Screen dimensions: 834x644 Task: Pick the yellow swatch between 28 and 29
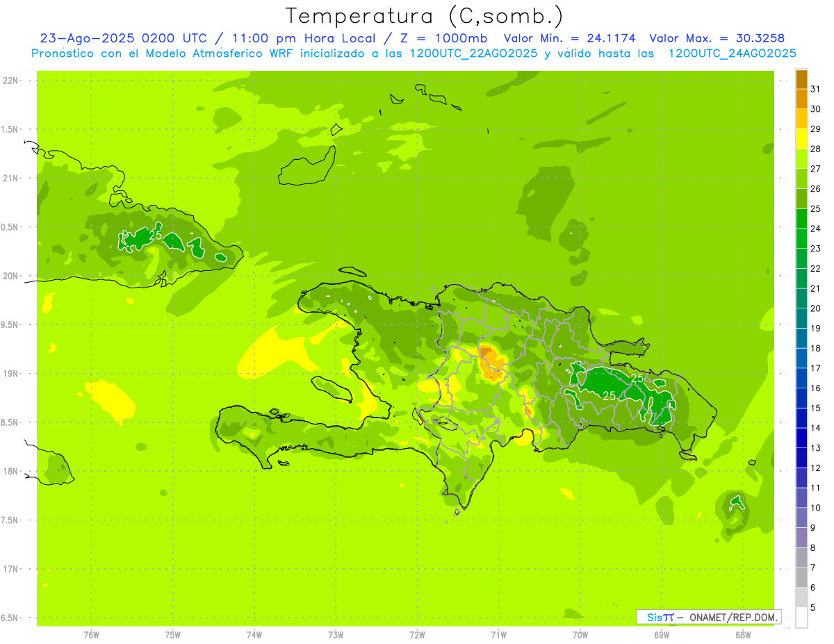pyautogui.click(x=801, y=139)
